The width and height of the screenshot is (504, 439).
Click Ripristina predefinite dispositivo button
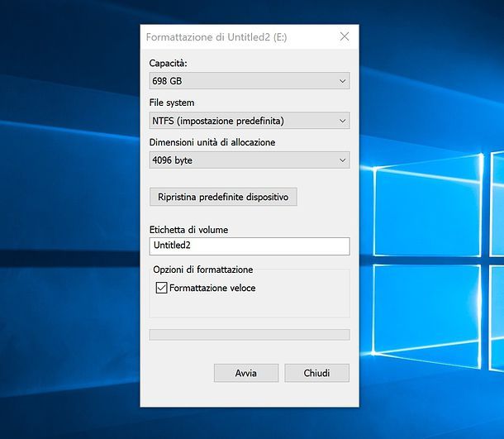223,197
